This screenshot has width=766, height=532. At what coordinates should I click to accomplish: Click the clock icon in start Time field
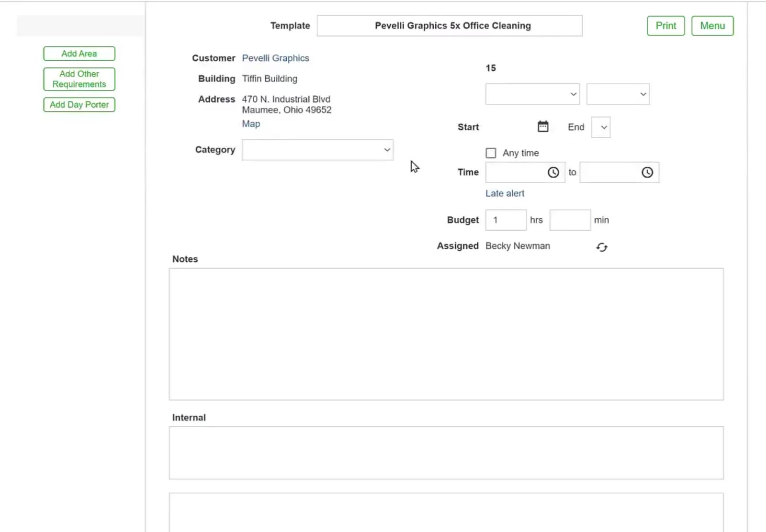click(553, 172)
